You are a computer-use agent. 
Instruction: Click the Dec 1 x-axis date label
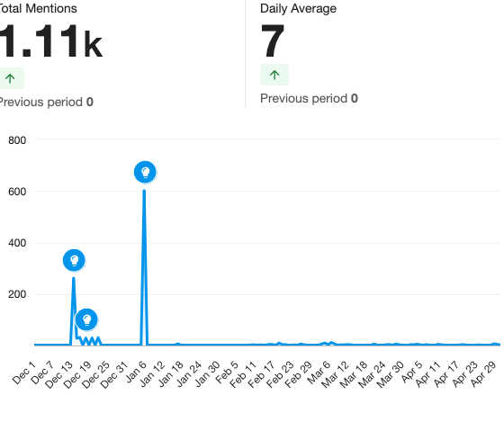pyautogui.click(x=24, y=373)
